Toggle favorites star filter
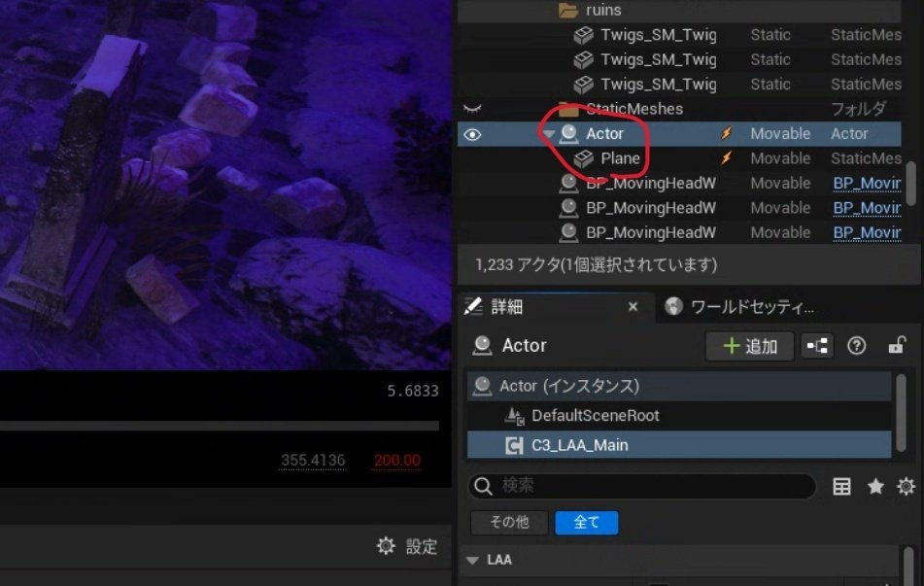The height and width of the screenshot is (586, 924). (875, 486)
